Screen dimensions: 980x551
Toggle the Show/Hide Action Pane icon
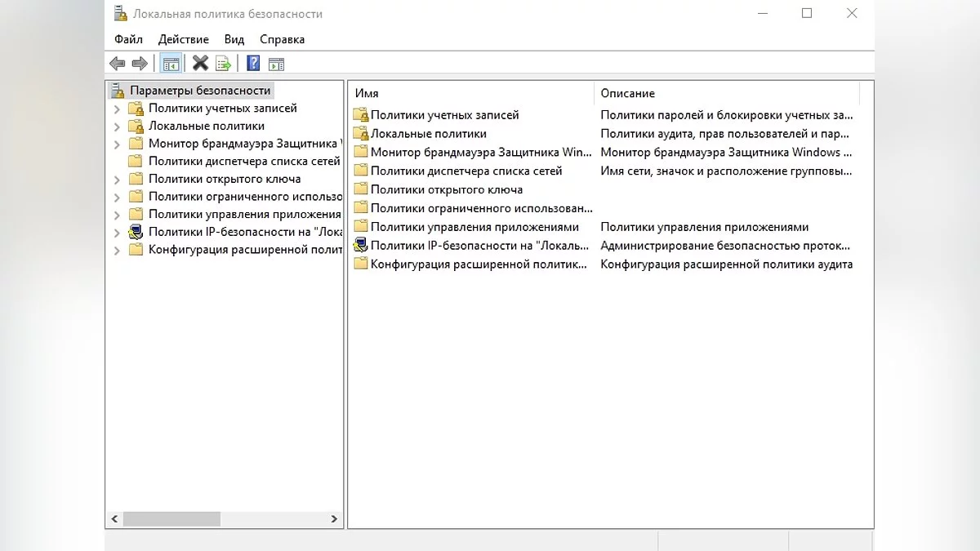pos(276,64)
